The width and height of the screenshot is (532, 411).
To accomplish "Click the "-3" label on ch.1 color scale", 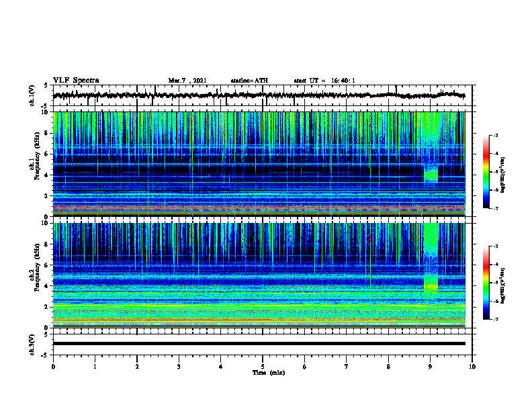I will [496, 135].
